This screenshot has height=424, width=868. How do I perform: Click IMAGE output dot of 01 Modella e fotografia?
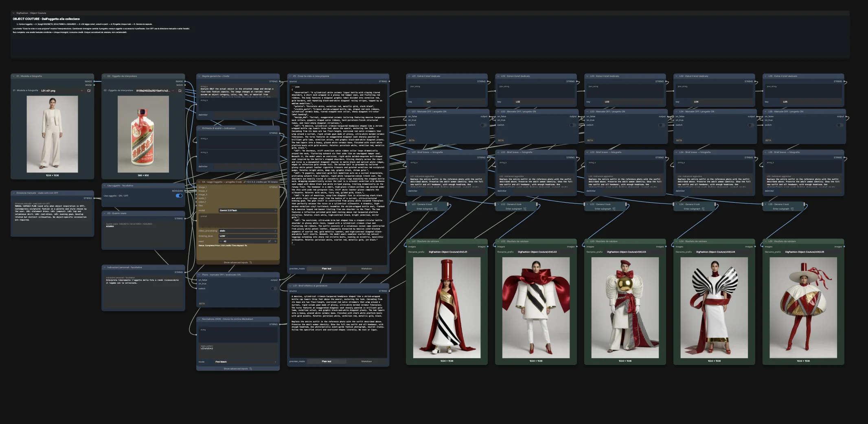point(94,81)
